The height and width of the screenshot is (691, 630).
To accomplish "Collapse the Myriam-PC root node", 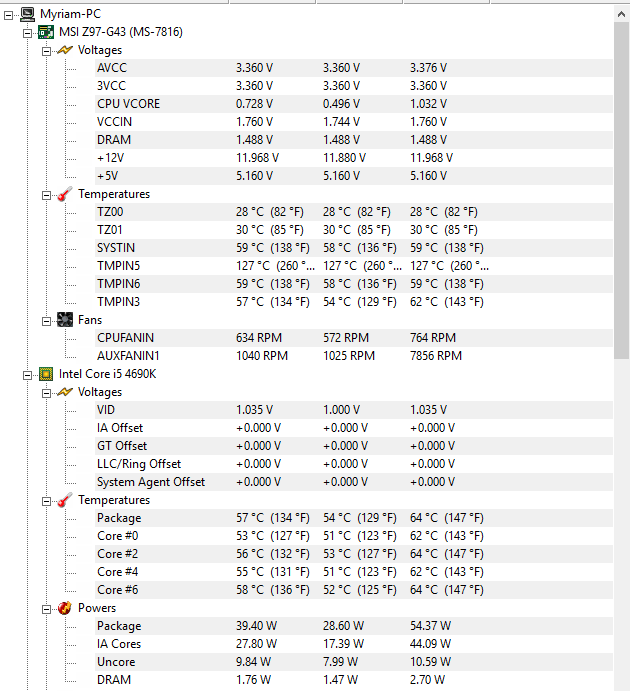I will point(8,15).
